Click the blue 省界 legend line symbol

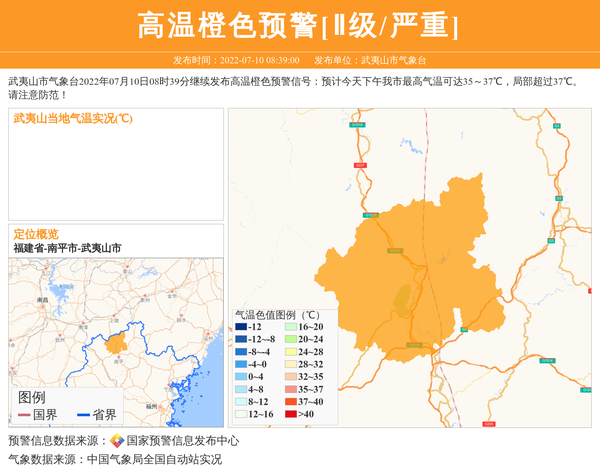78,414
